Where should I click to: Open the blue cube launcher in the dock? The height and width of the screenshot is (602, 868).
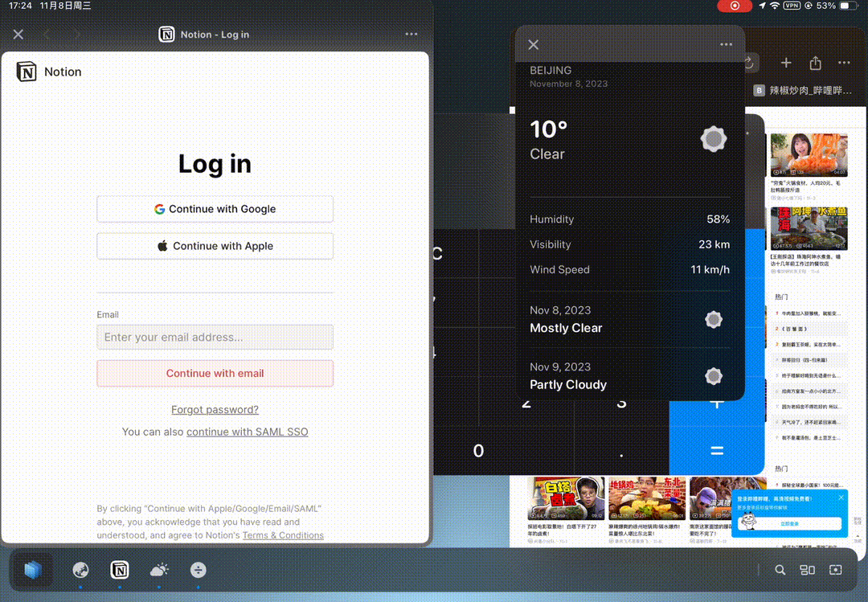pyautogui.click(x=33, y=570)
